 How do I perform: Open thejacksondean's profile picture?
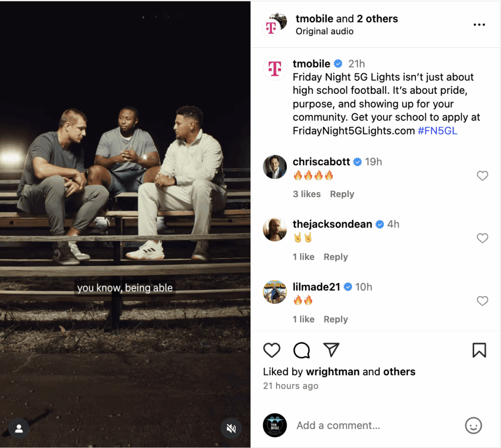pyautogui.click(x=275, y=229)
